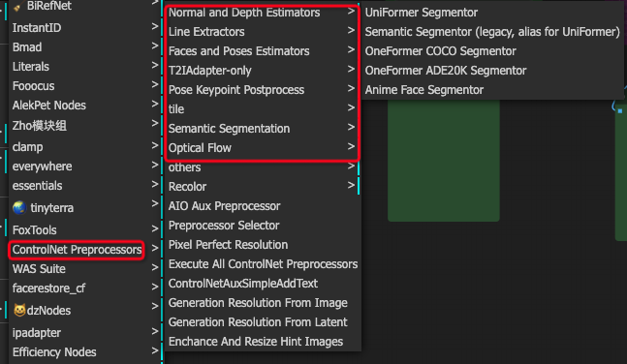Open the ipadapter submenu

pyautogui.click(x=84, y=333)
